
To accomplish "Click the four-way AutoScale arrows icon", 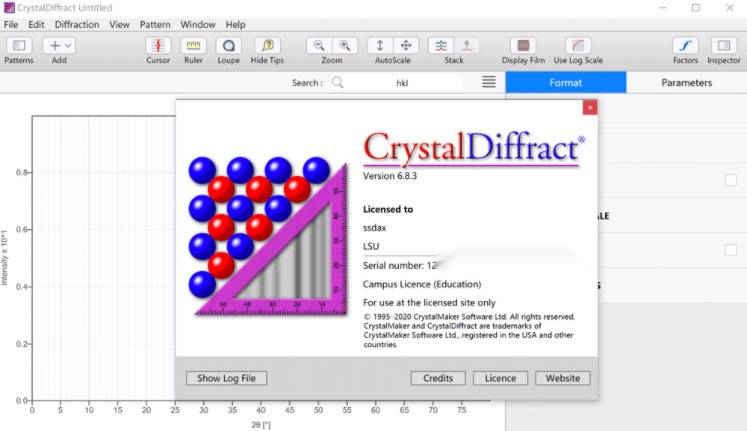I will click(406, 46).
